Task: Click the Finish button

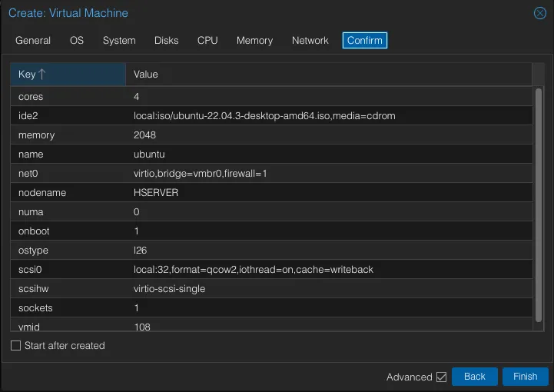Action: point(525,377)
